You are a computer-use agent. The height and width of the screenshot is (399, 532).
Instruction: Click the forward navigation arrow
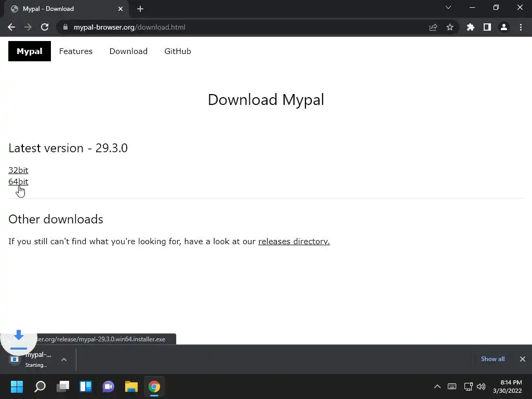(x=28, y=27)
